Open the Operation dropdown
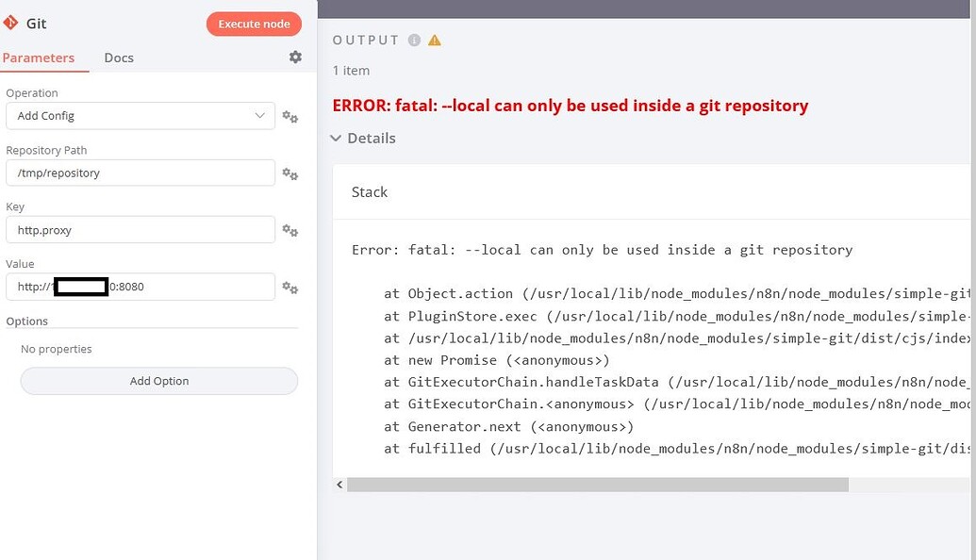This screenshot has width=976, height=560. click(141, 116)
